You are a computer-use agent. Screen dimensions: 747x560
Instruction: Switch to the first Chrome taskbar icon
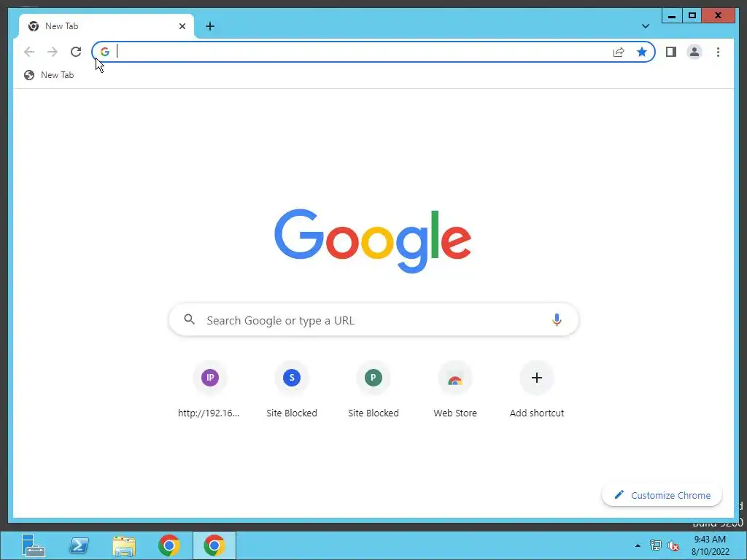pos(169,545)
